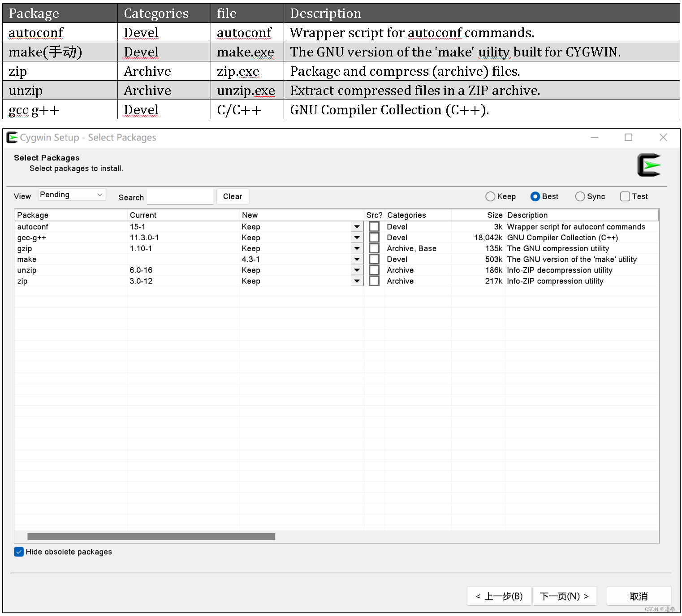
Task: Click the Current column header
Action: pos(184,215)
